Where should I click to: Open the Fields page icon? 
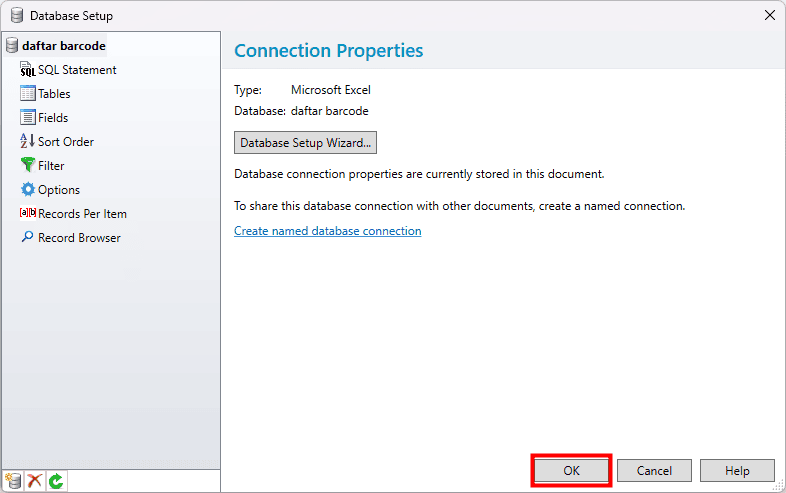coord(28,117)
